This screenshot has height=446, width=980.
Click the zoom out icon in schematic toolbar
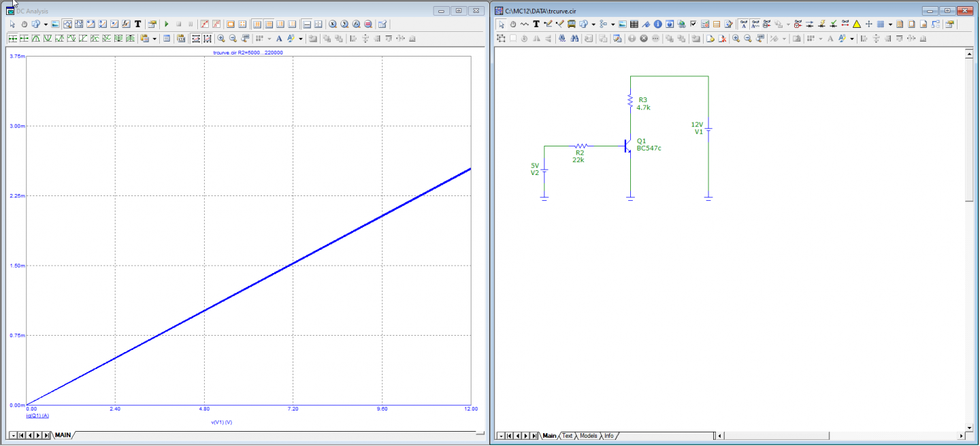[x=747, y=39]
